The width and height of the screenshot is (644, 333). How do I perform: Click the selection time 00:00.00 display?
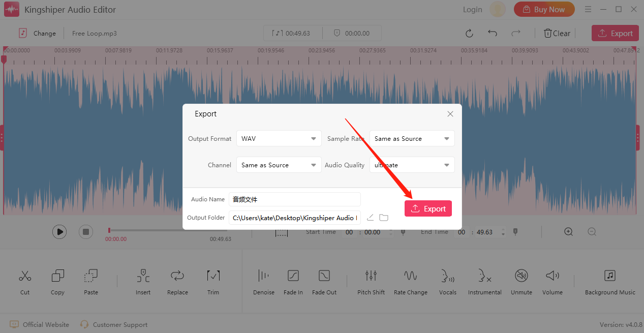pos(351,33)
